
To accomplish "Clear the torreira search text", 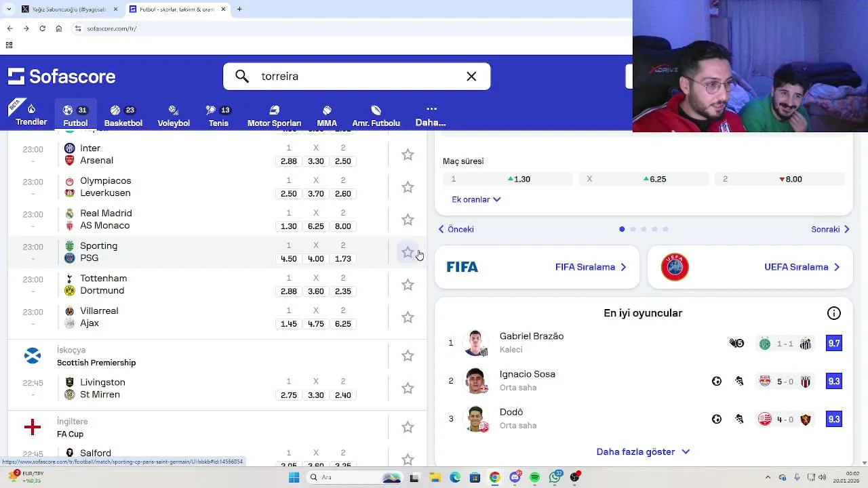I will 471,77.
